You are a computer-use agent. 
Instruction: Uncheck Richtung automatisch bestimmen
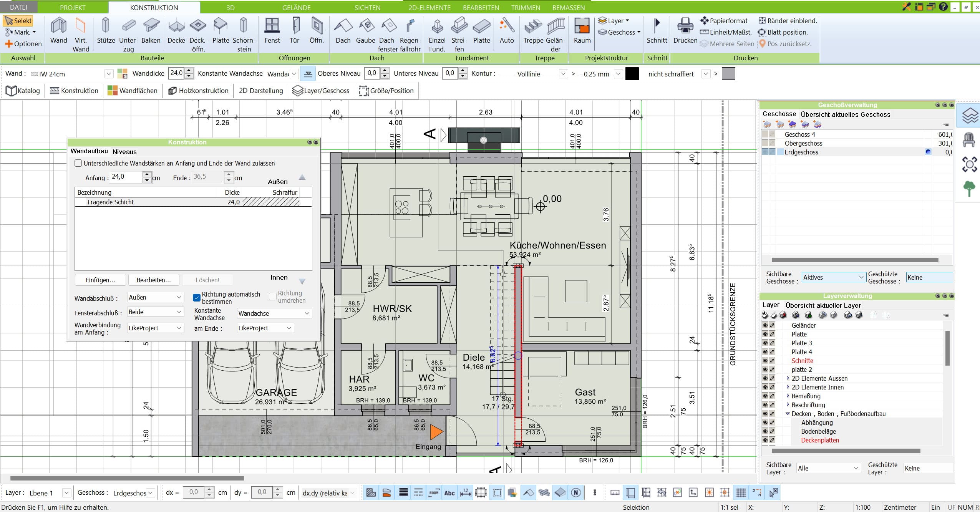pos(197,298)
